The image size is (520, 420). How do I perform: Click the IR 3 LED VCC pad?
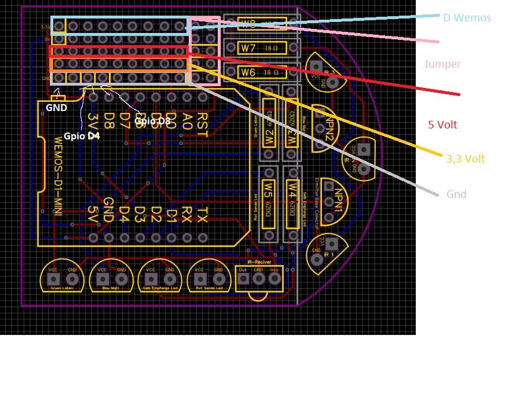316,67
